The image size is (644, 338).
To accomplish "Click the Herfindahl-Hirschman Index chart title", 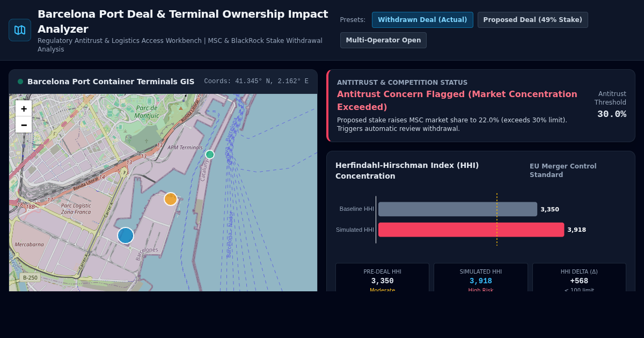I will click(x=407, y=171).
